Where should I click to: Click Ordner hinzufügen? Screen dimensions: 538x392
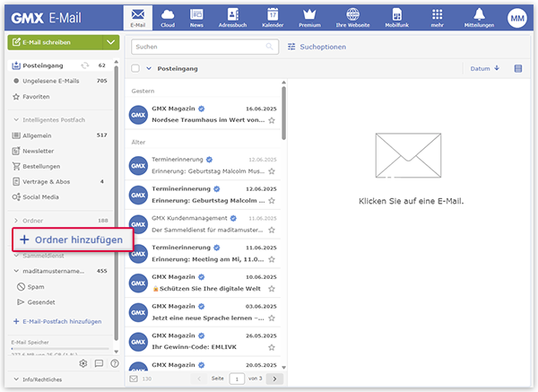pos(72,240)
